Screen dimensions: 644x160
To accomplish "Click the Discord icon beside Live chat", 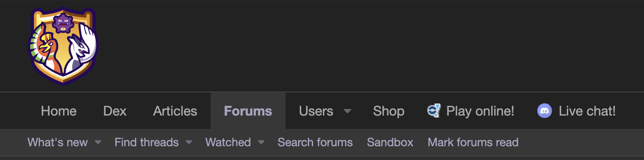I will tap(544, 111).
